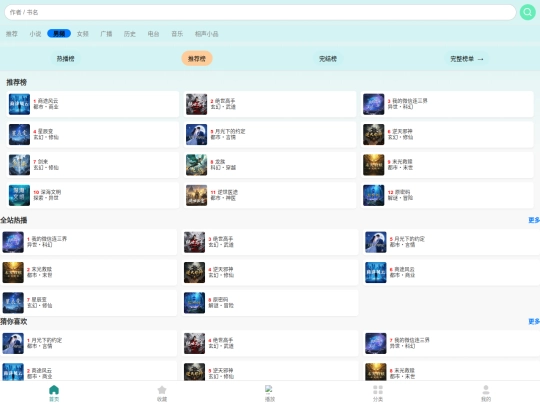Switch to the 相声小品 category tab
The image size is (540, 405).
tap(207, 34)
